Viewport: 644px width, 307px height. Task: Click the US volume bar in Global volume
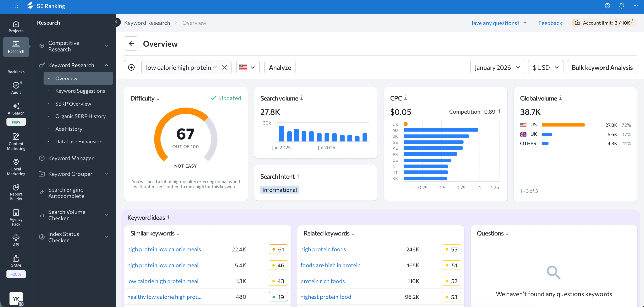click(x=563, y=125)
